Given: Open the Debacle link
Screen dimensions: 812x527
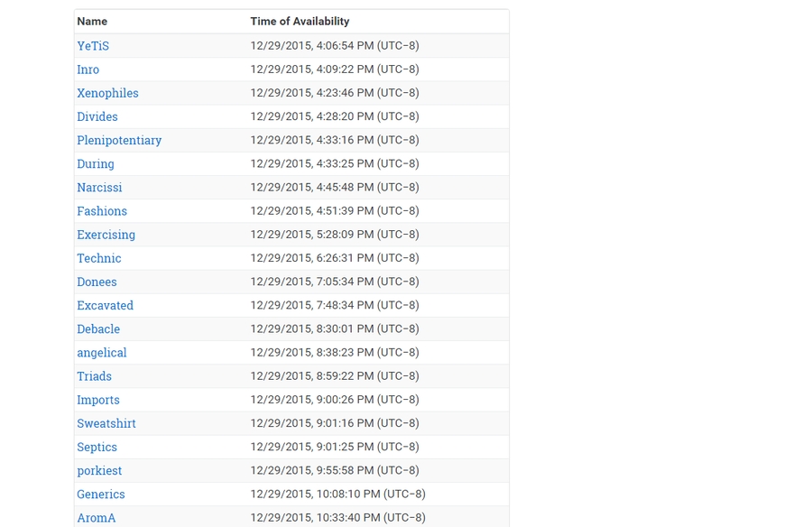Looking at the screenshot, I should coord(98,328).
